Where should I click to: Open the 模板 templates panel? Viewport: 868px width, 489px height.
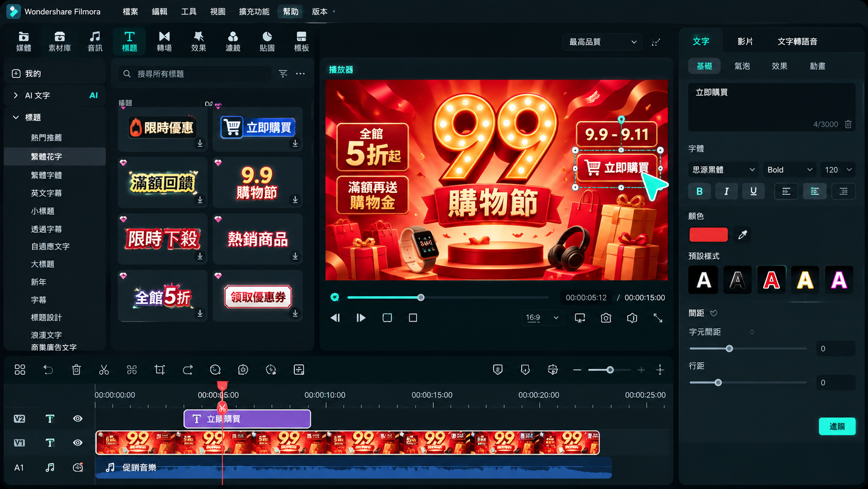click(x=301, y=41)
